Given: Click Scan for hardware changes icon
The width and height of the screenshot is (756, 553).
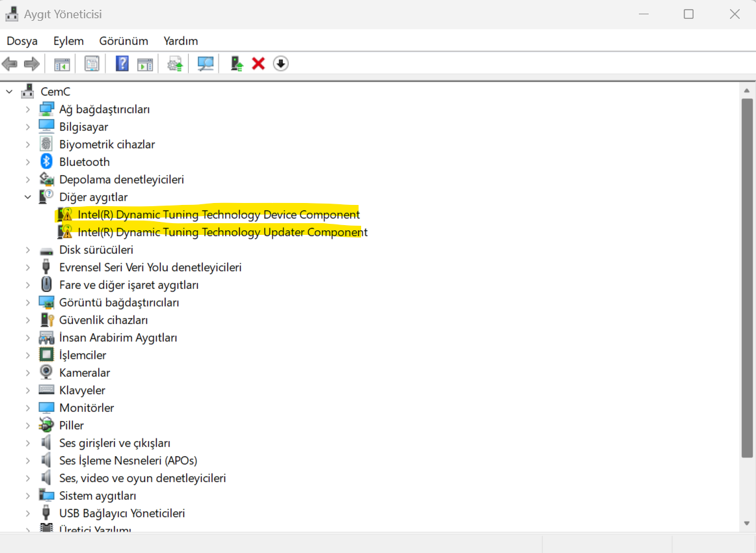Looking at the screenshot, I should (206, 64).
